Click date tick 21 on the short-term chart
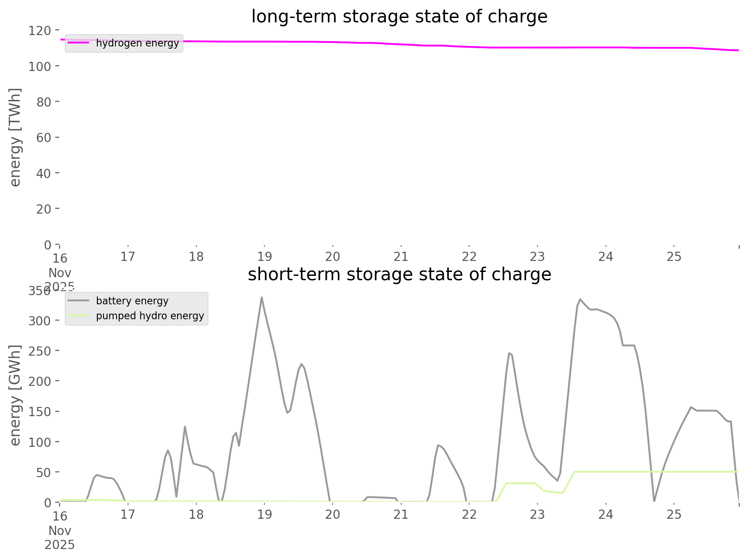Image resolution: width=748 pixels, height=560 pixels. pyautogui.click(x=401, y=514)
